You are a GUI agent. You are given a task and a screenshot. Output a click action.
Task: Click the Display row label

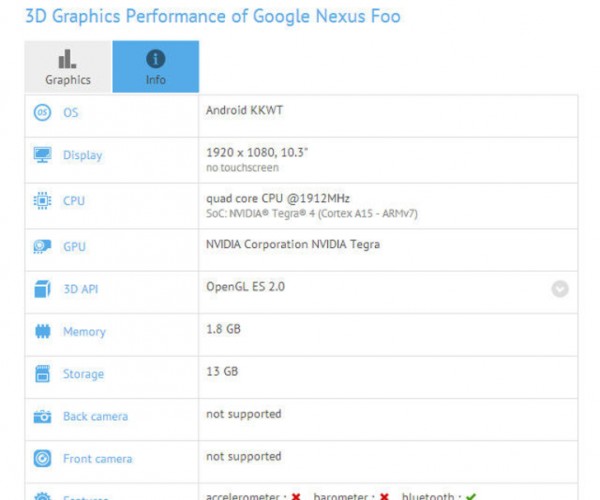click(83, 155)
